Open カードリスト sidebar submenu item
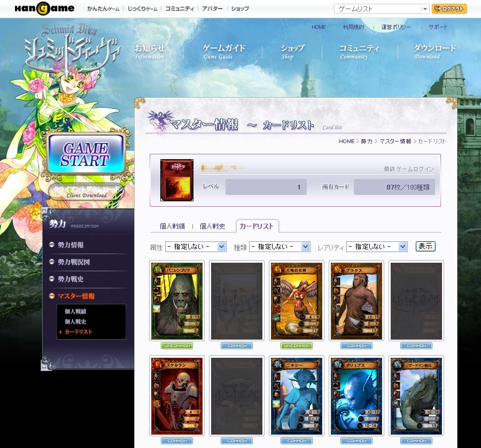 (x=78, y=332)
